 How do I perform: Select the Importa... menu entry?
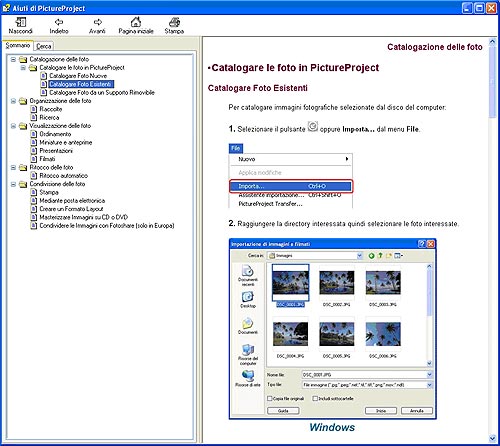click(291, 186)
